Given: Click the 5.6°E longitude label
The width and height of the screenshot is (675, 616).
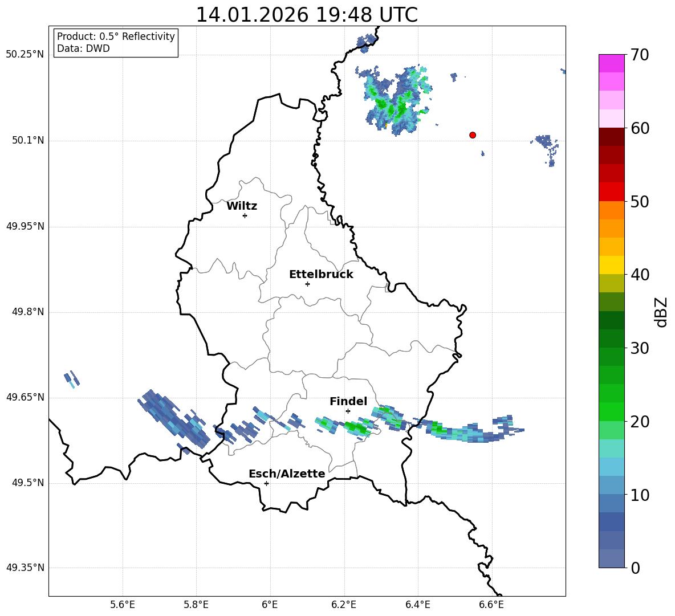Looking at the screenshot, I should click(x=123, y=605).
